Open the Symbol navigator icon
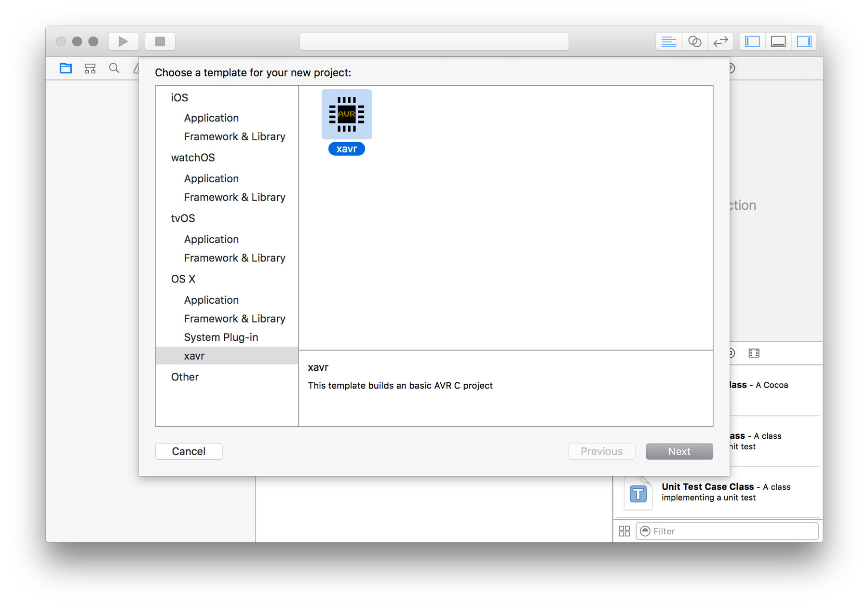868x607 pixels. point(90,68)
